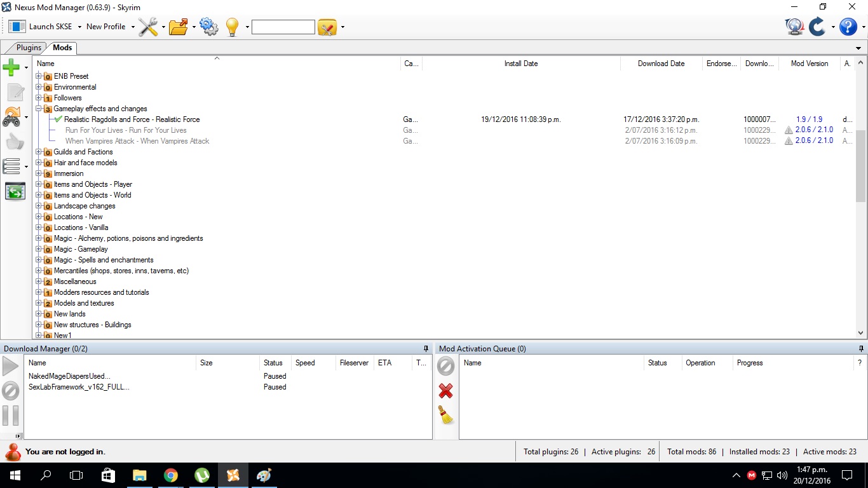The width and height of the screenshot is (868, 488).
Task: Sort by Install Date column header
Action: point(521,64)
